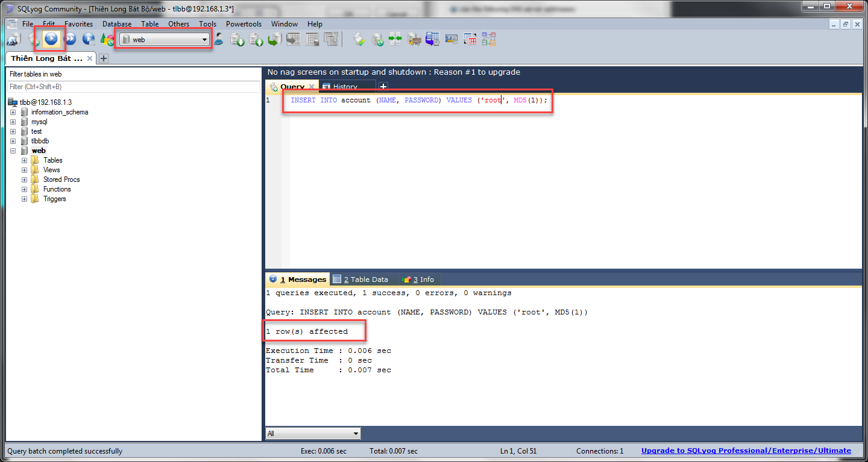
Task: Open the User Manager icon
Action: 219,39
